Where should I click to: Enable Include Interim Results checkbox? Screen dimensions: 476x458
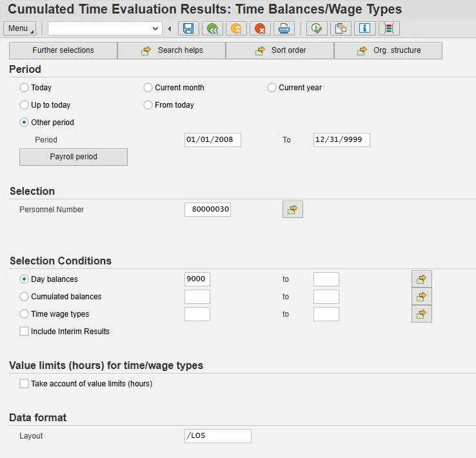25,332
